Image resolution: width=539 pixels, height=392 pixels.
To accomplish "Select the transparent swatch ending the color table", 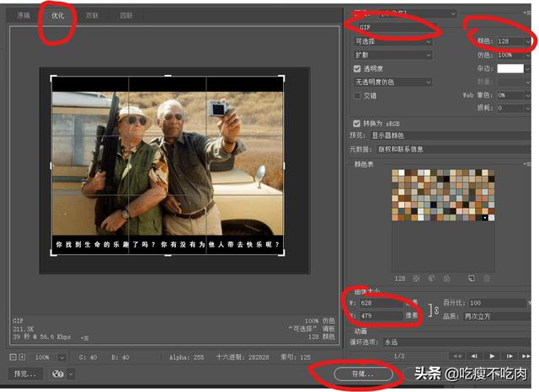I will point(491,218).
